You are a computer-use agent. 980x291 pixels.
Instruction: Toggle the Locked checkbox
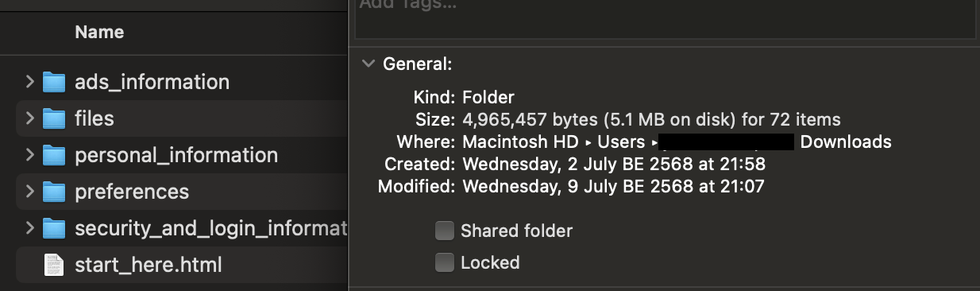[445, 262]
